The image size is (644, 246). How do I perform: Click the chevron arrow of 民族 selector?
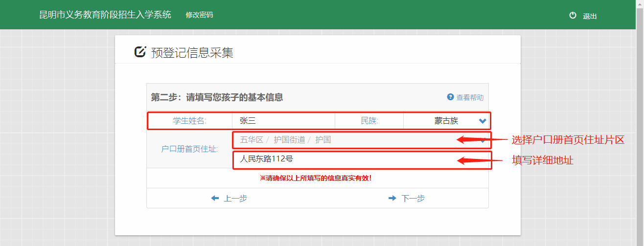[483, 121]
